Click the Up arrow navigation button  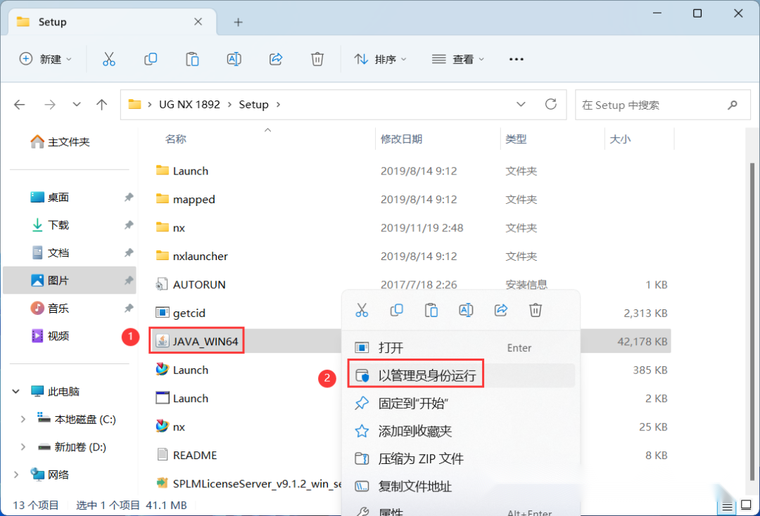pos(101,104)
